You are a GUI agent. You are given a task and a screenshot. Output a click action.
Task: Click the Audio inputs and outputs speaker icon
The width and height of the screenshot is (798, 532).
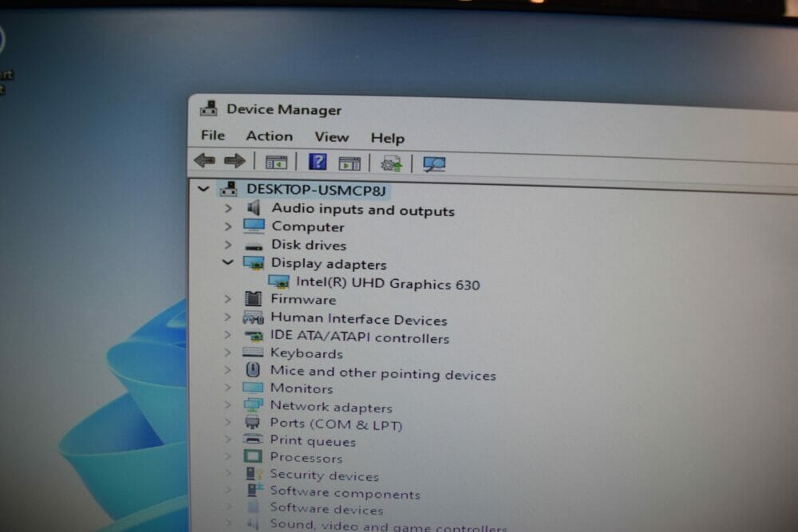coord(254,207)
